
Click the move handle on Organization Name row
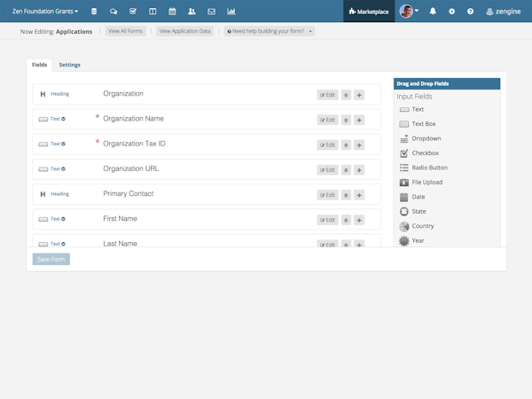tap(359, 120)
